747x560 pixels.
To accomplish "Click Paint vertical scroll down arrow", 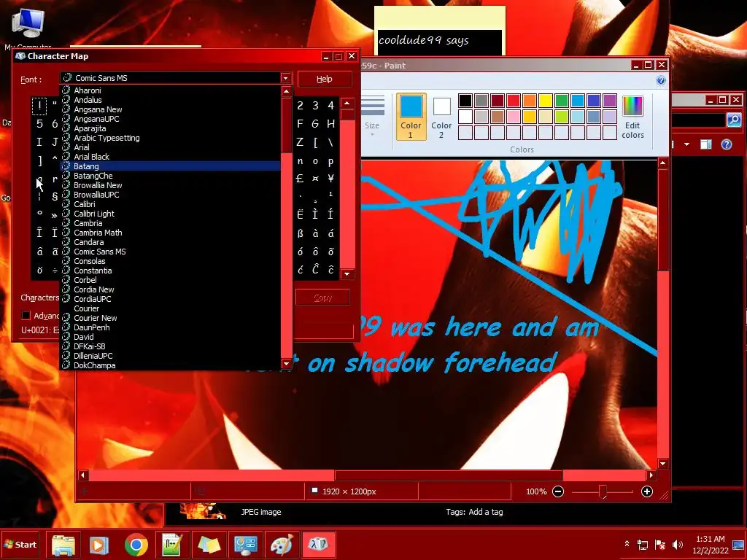I will click(x=662, y=463).
